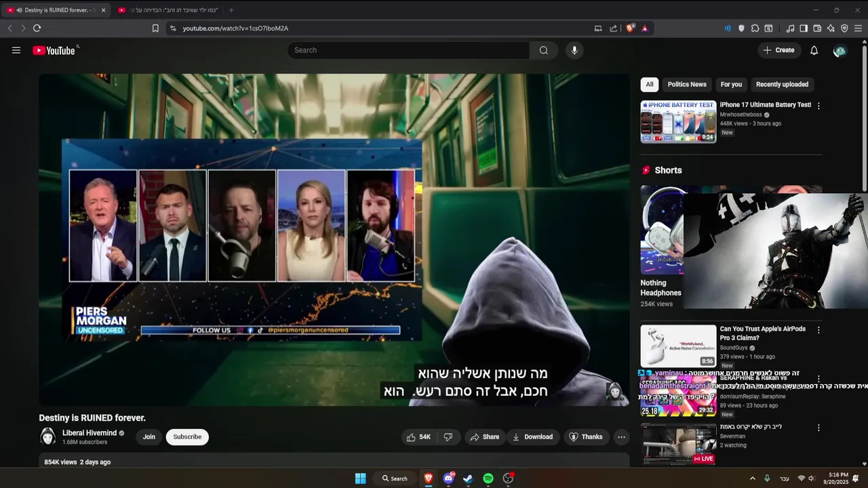This screenshot has width=868, height=488.
Task: Start voice search with the microphone icon
Action: click(x=574, y=50)
